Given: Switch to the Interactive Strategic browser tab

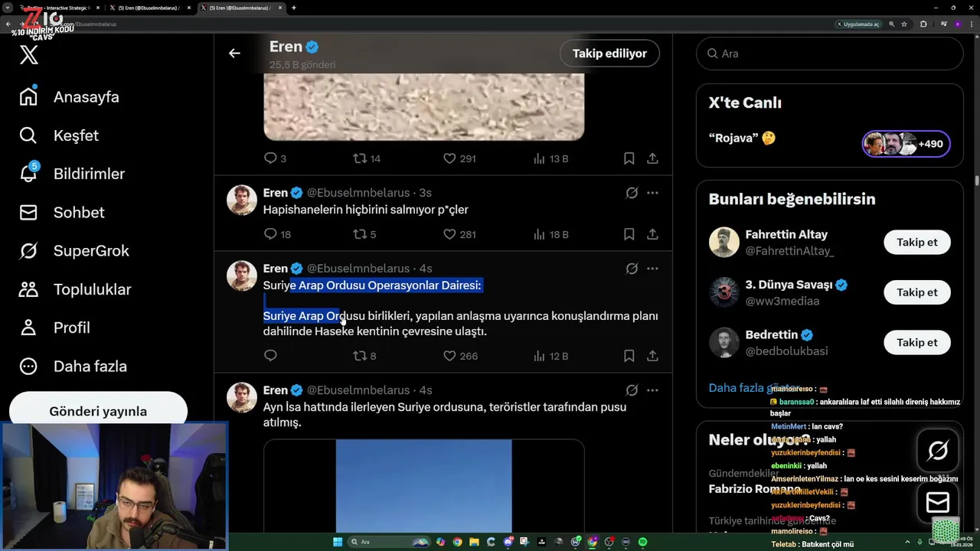Looking at the screenshot, I should [57, 8].
